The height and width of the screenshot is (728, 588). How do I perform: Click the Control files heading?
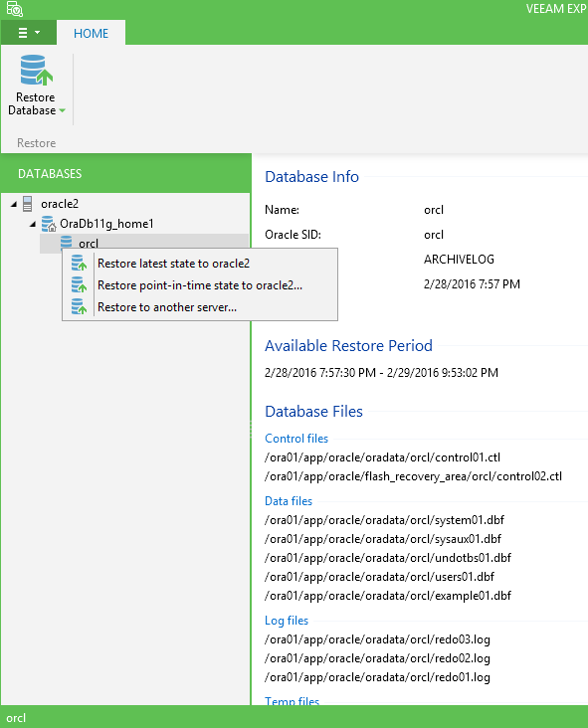click(x=296, y=439)
